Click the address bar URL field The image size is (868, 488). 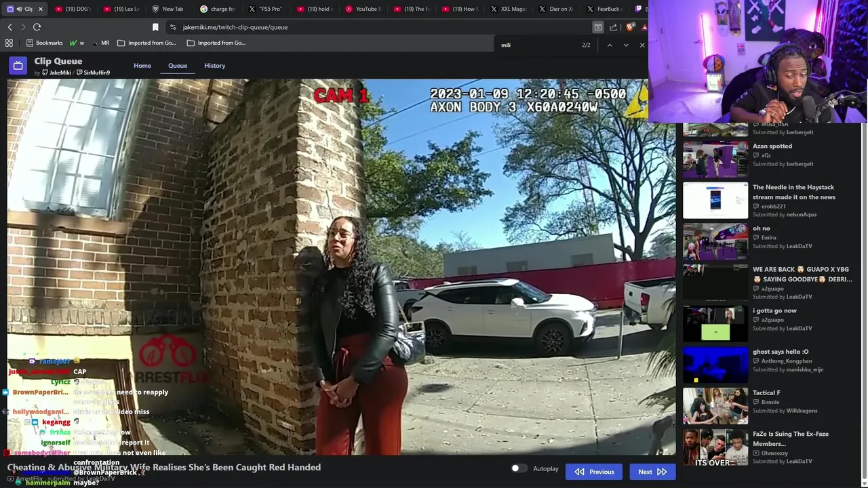tap(380, 27)
